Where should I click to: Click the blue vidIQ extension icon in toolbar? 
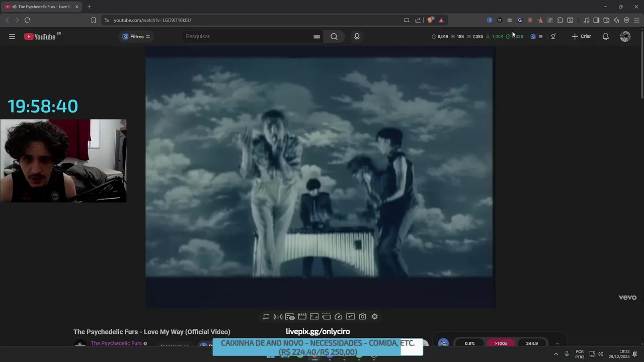pos(490,20)
